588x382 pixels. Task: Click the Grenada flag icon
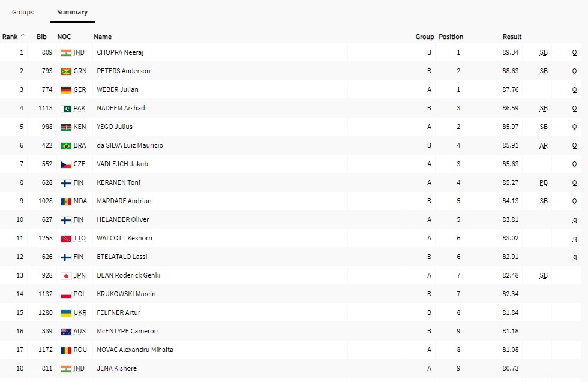(66, 71)
